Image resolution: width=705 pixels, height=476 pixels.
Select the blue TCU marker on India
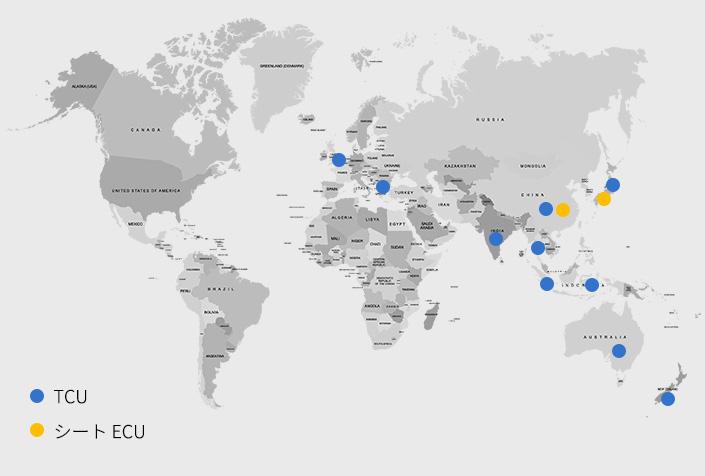click(496, 239)
